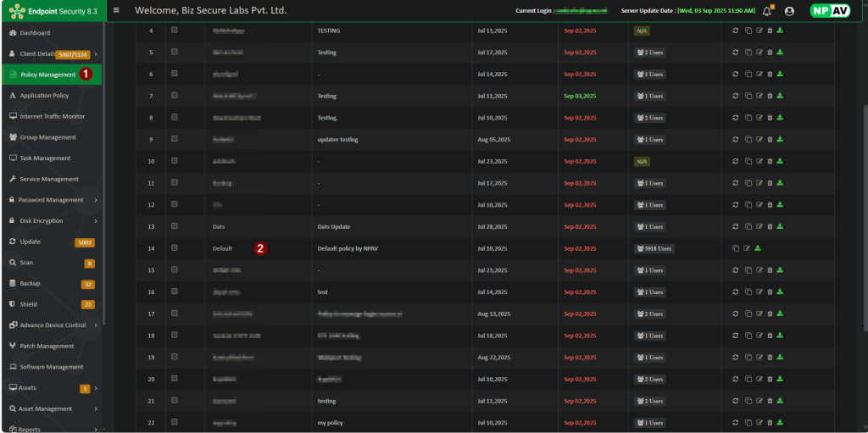This screenshot has height=433, width=868.
Task: Click the hamburger menu icon in header
Action: click(116, 10)
